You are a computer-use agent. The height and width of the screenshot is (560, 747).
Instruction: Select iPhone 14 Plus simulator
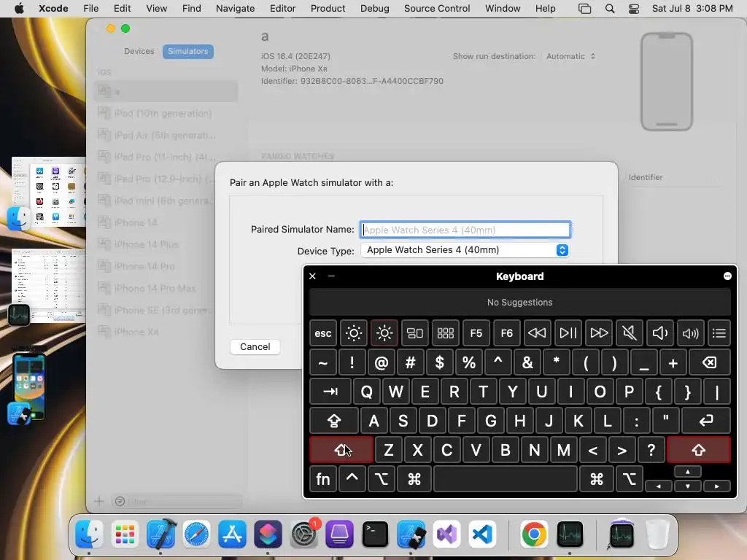[x=166, y=244]
